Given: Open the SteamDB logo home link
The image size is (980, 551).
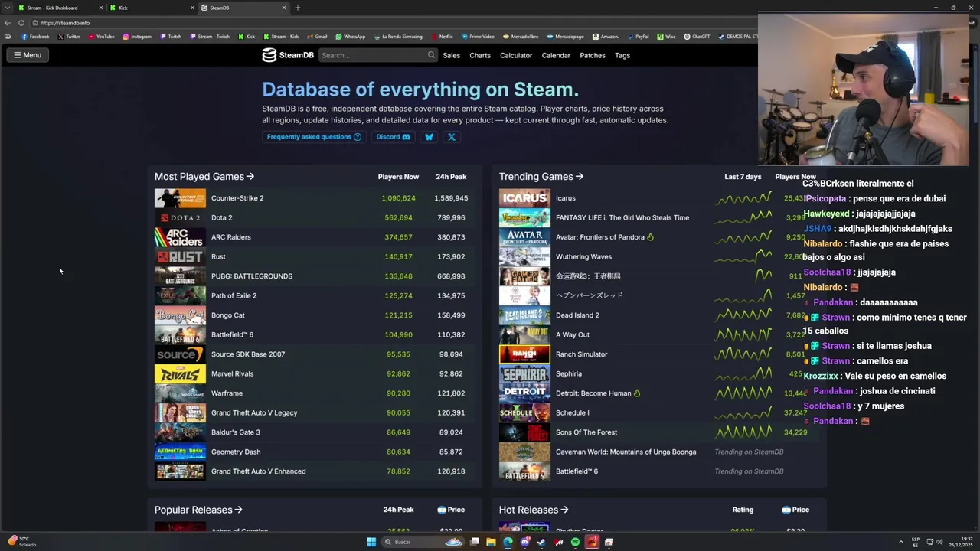Looking at the screenshot, I should point(288,55).
